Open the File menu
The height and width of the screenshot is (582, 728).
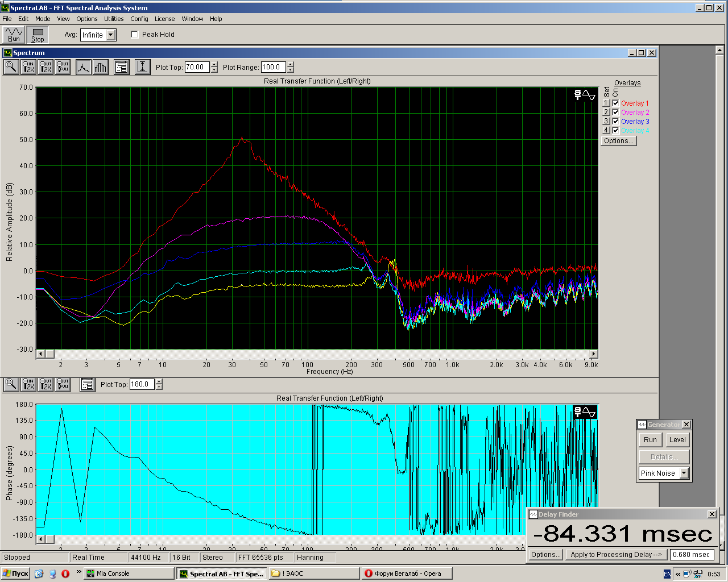[x=7, y=19]
